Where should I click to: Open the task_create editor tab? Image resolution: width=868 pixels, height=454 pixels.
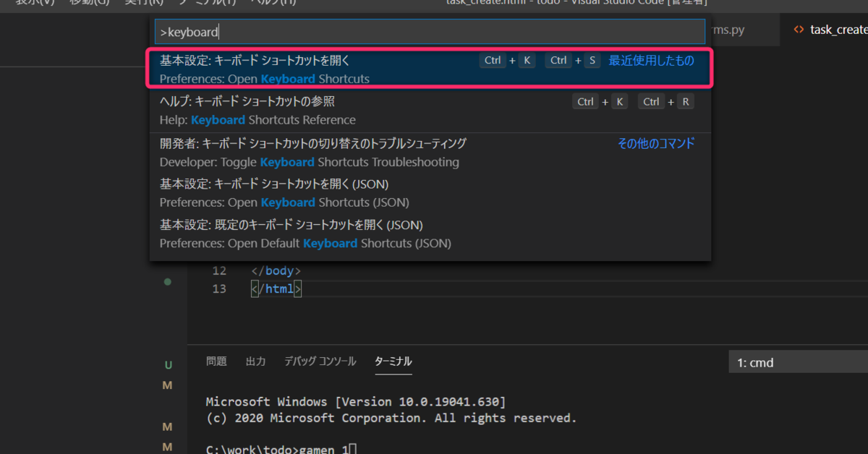tap(825, 30)
